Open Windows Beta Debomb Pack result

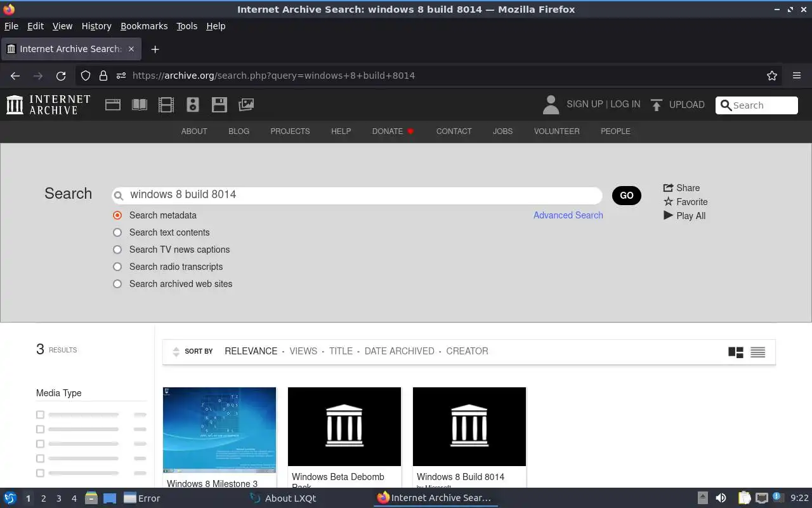point(344,438)
